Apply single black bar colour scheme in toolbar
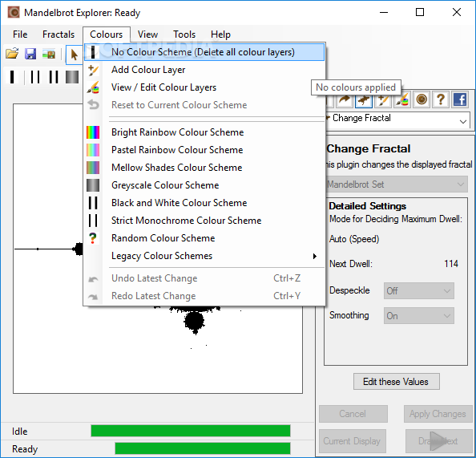This screenshot has height=458, width=476. (12, 77)
